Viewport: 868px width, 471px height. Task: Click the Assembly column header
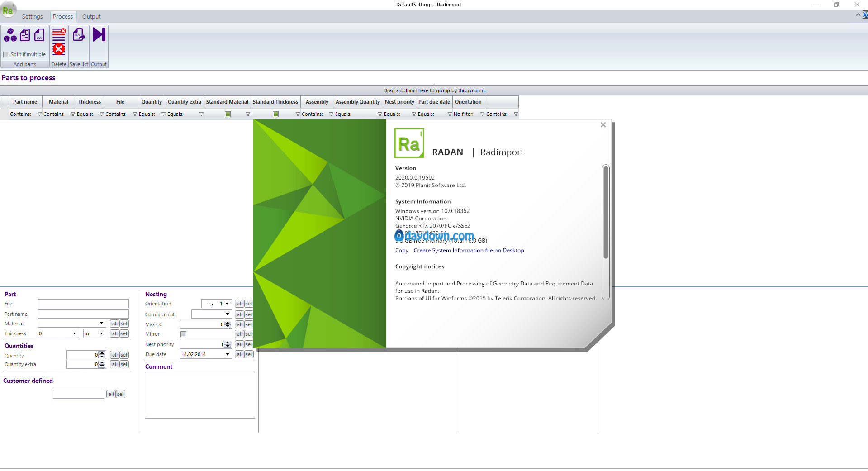[317, 102]
